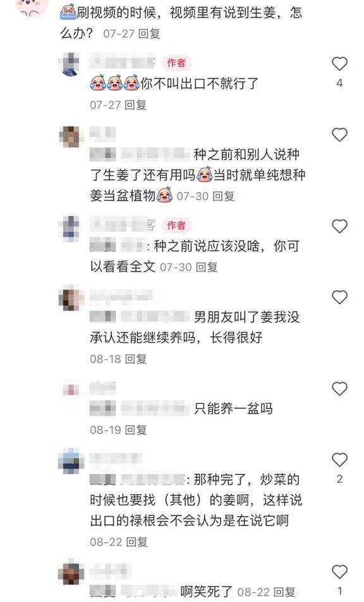Reply to the author's '以看看全文' comment

207,267
